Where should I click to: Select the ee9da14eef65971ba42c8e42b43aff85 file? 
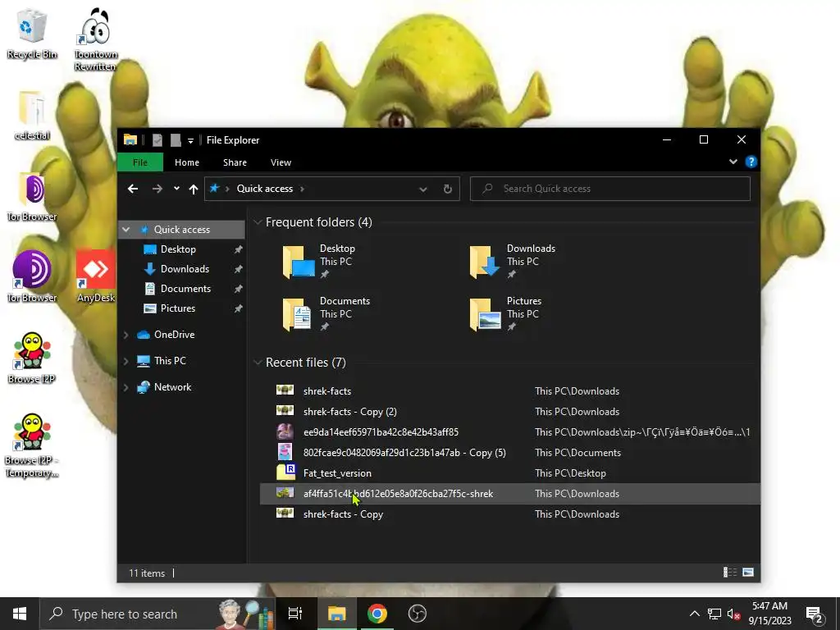509,431
